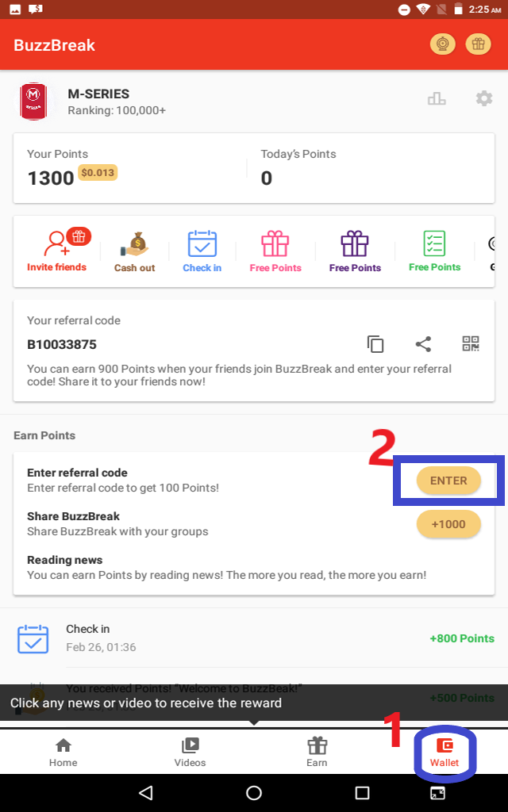Copy the referral code
This screenshot has width=508, height=812.
375,344
